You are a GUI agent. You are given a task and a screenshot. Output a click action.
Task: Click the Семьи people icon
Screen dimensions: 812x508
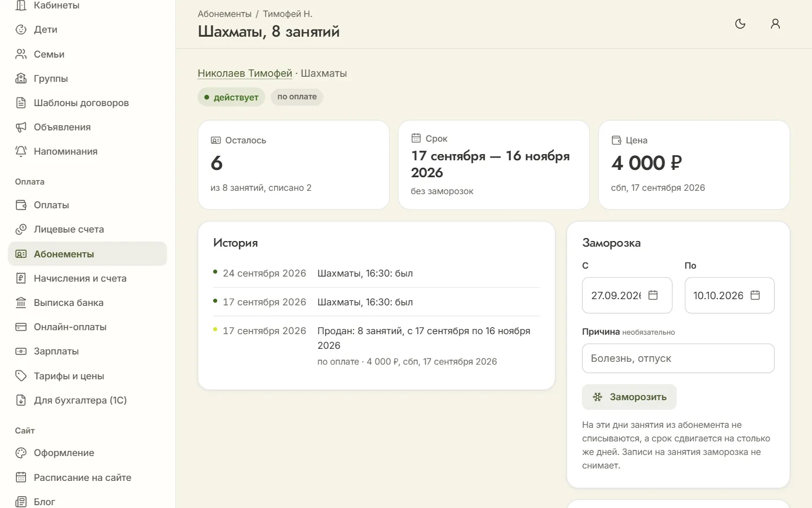pyautogui.click(x=21, y=54)
